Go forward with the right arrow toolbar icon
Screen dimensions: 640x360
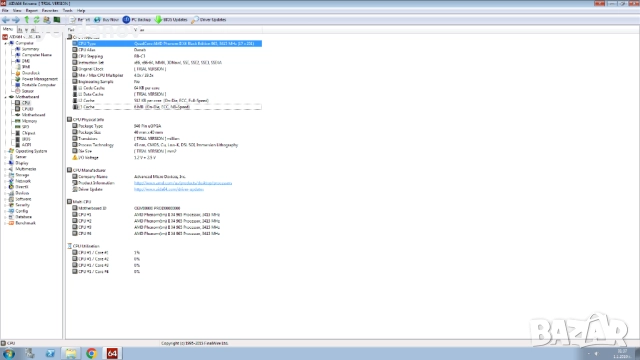[x=16, y=20]
